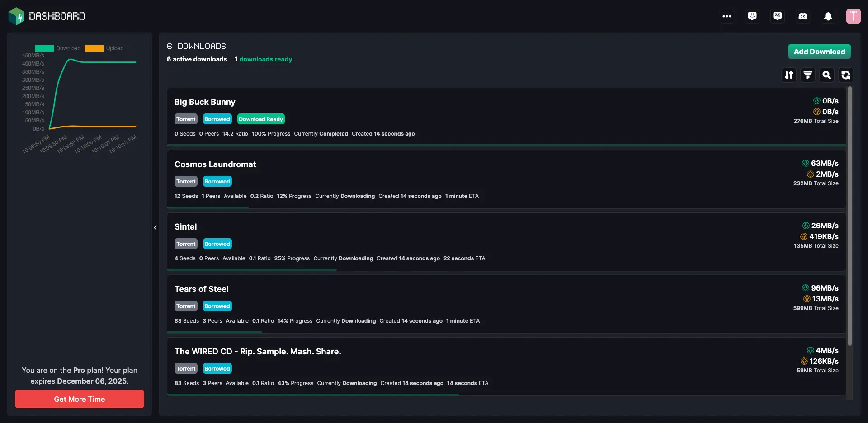This screenshot has height=423, width=868.
Task: Open the Tears of Steel download
Action: click(x=506, y=304)
